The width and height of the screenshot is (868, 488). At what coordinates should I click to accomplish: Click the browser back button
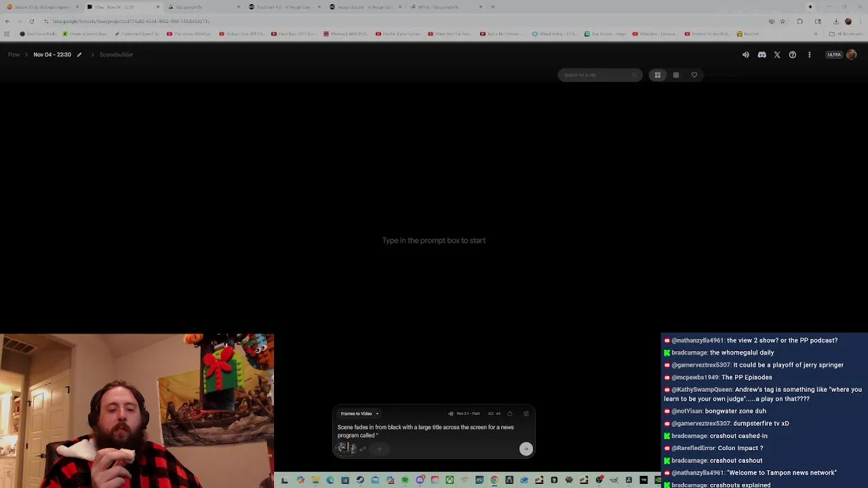pyautogui.click(x=7, y=21)
